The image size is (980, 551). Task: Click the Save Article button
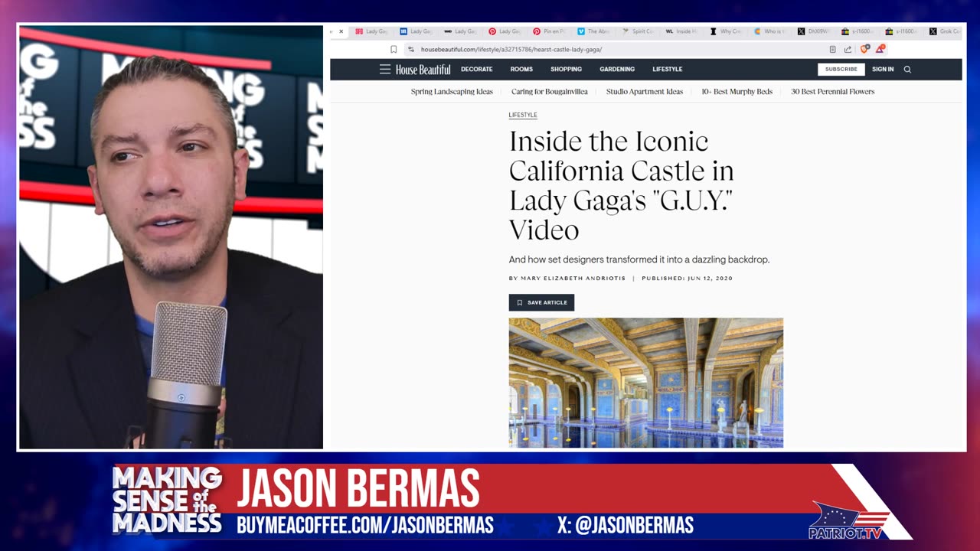(541, 302)
